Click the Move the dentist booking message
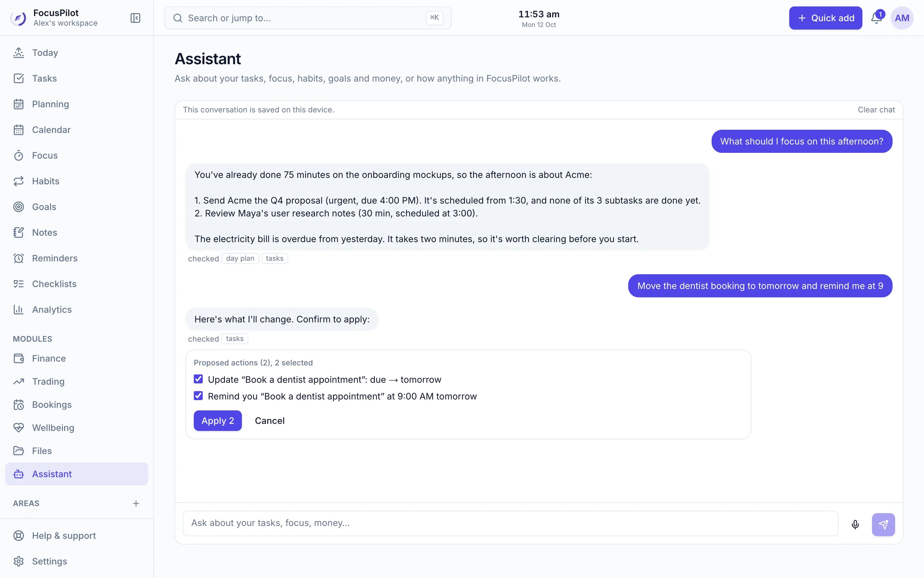This screenshot has width=924, height=578. pos(760,286)
